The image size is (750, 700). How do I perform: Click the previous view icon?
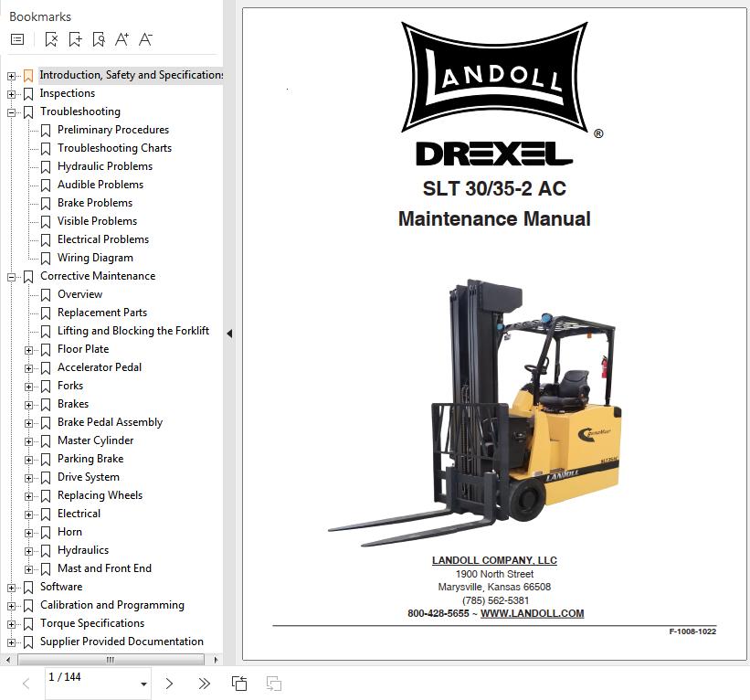239,684
